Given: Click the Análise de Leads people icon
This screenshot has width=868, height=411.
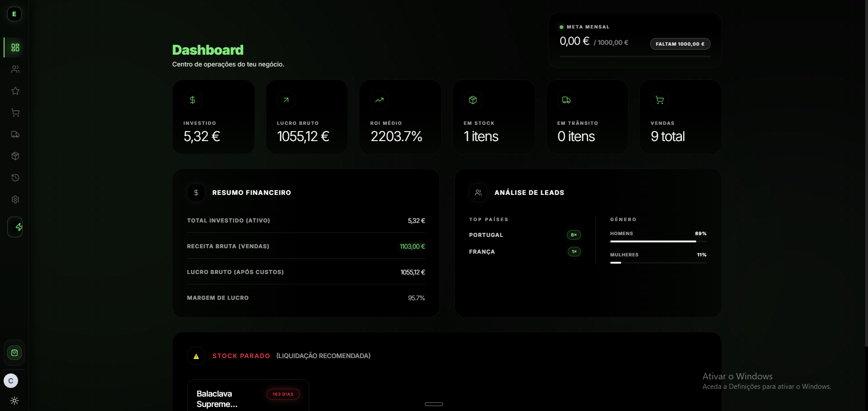Looking at the screenshot, I should (478, 193).
